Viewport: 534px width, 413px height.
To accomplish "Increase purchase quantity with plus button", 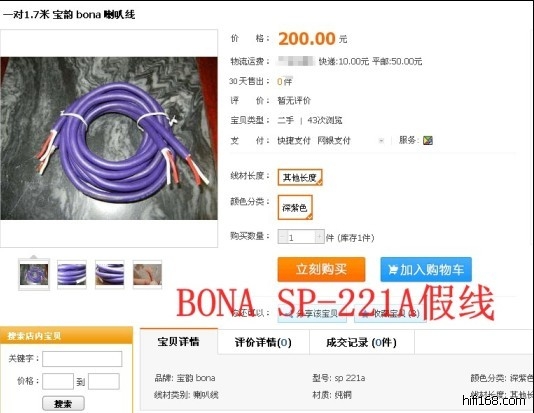I will pyautogui.click(x=319, y=237).
